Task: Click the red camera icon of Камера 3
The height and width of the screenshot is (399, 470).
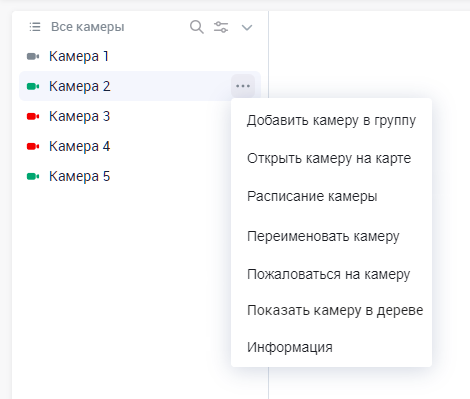Action: pos(33,116)
